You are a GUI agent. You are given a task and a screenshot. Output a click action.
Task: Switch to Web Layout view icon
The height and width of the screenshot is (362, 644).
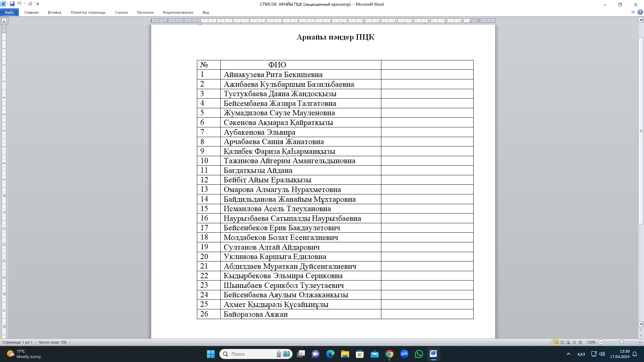[x=568, y=342]
